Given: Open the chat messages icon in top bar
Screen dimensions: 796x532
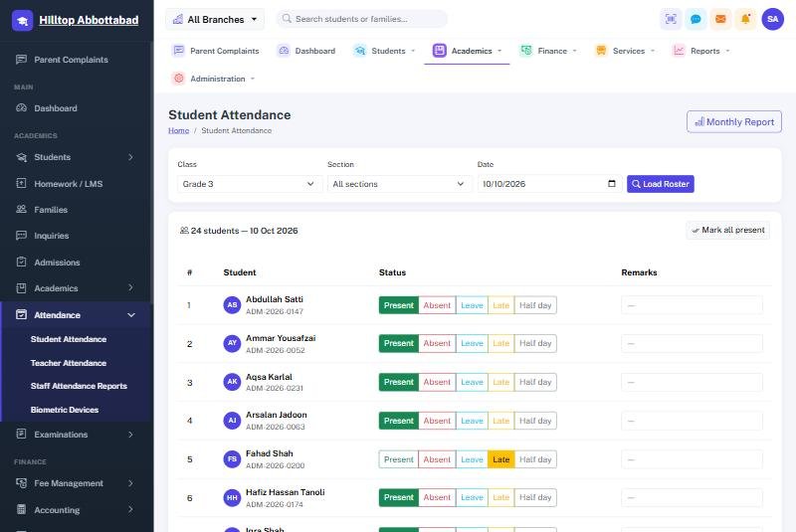Looking at the screenshot, I should pos(696,19).
